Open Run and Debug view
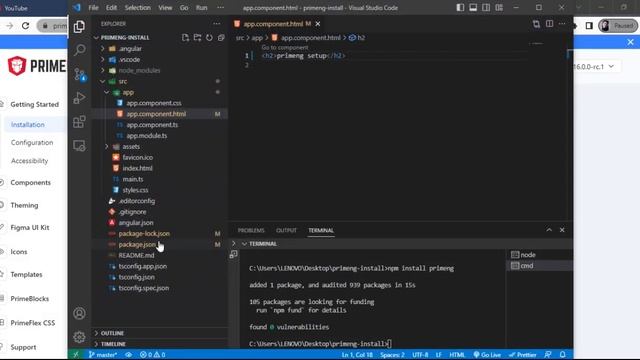The width and height of the screenshot is (640, 360). tap(79, 98)
